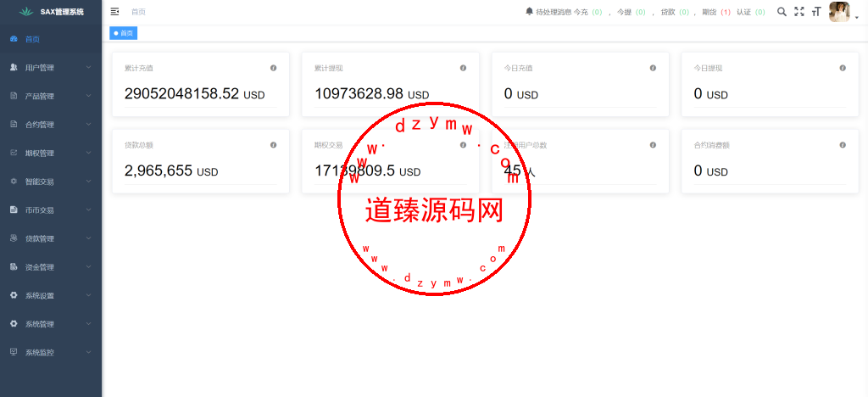Click the 2,965,655 USD loan total value
Viewport: 868px width, 397px height.
pyautogui.click(x=171, y=171)
